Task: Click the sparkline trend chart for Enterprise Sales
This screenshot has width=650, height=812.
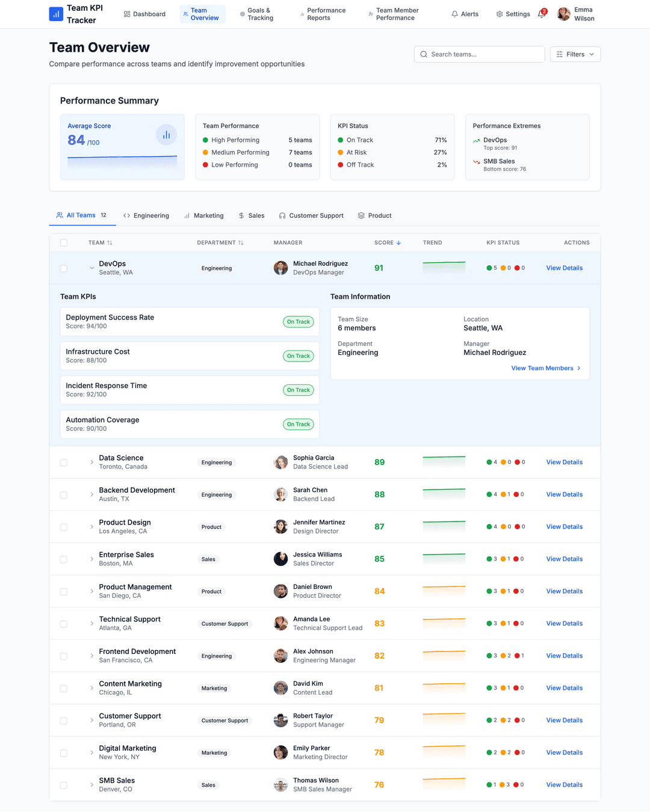Action: (x=444, y=559)
